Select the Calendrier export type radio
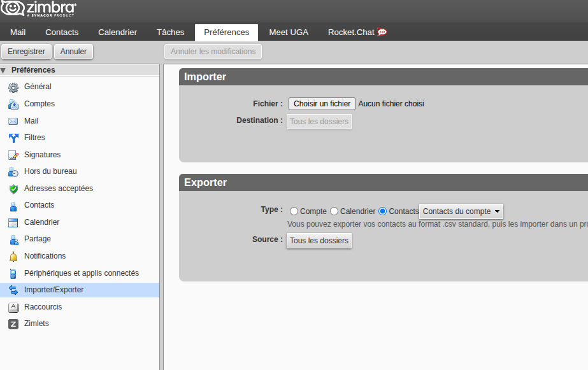This screenshot has height=370, width=588. (334, 211)
